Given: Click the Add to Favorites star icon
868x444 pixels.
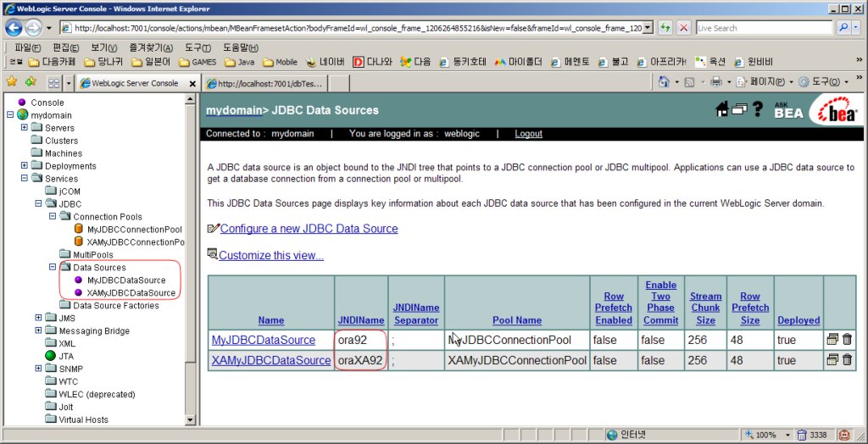Looking at the screenshot, I should tap(31, 82).
